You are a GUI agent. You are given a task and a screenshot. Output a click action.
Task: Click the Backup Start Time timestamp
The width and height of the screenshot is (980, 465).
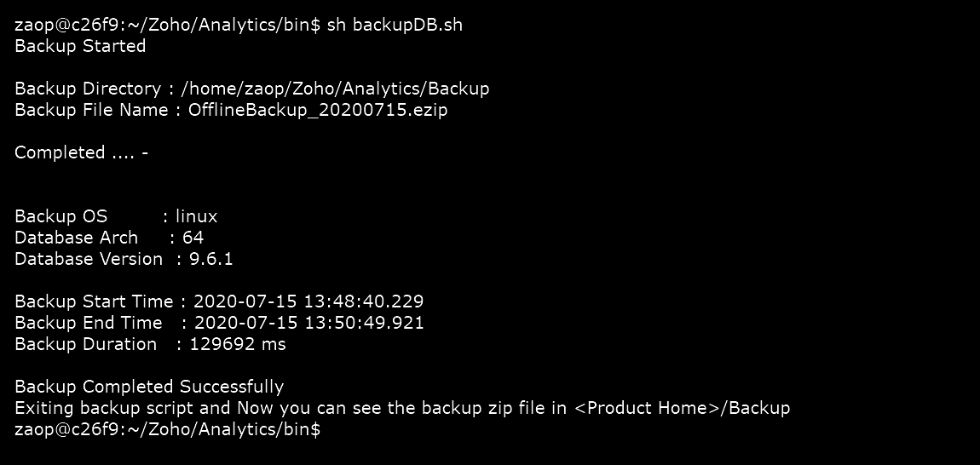(308, 301)
